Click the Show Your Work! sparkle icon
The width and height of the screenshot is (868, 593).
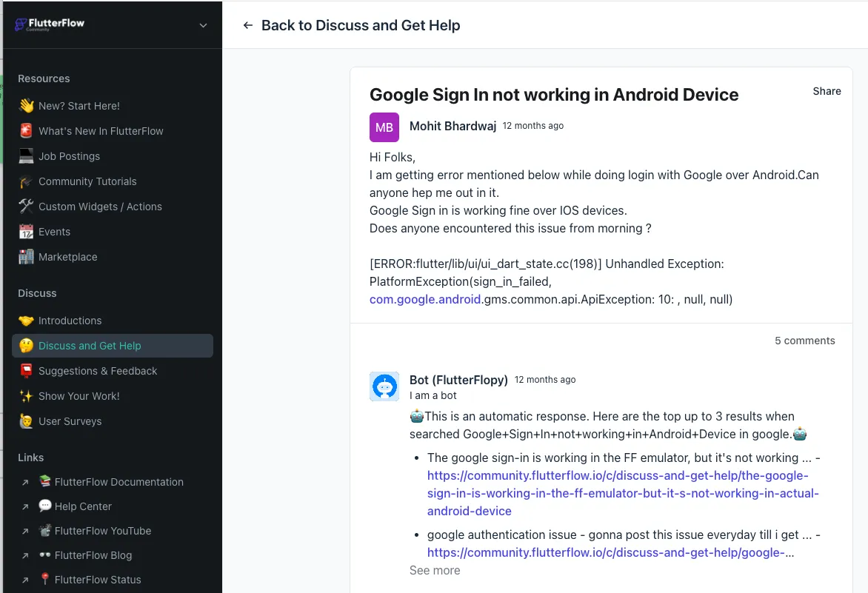coord(27,396)
